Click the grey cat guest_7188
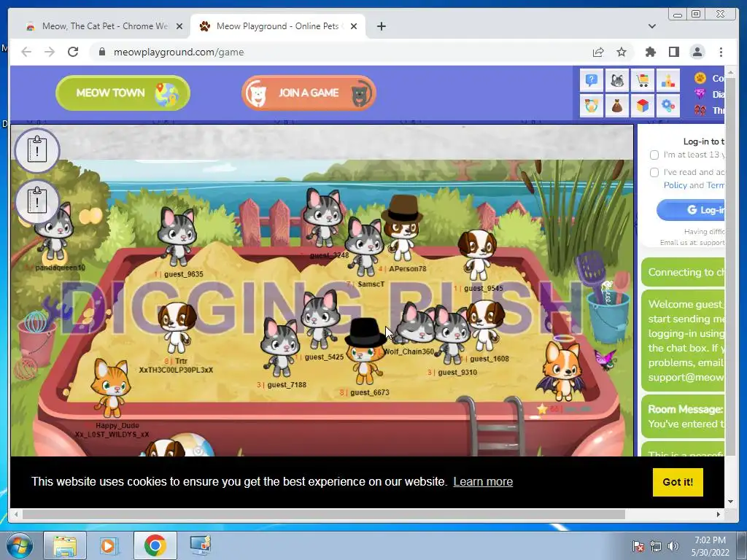Image resolution: width=747 pixels, height=560 pixels. (281, 348)
